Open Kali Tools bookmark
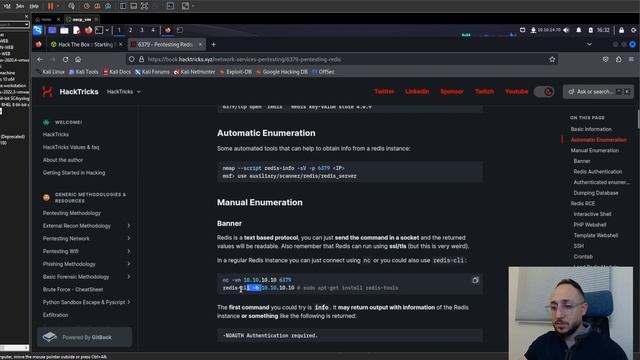Image resolution: width=640 pixels, height=360 pixels. [x=84, y=72]
